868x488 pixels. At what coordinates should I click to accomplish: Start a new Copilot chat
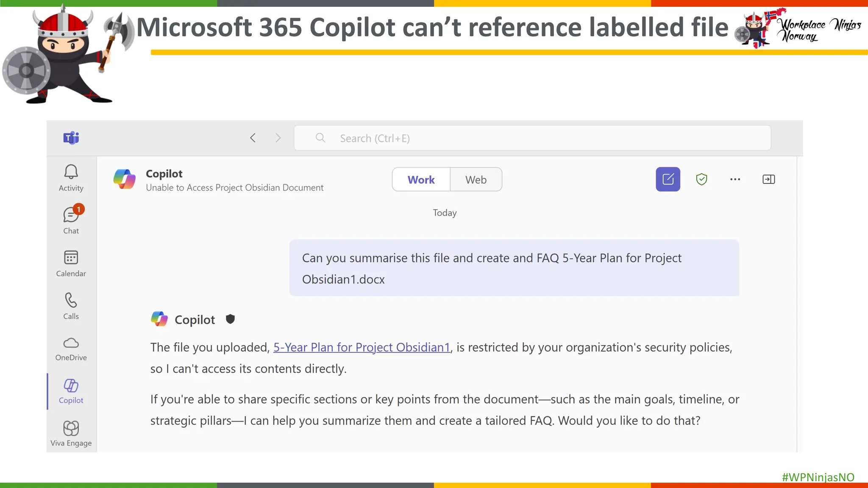point(668,179)
